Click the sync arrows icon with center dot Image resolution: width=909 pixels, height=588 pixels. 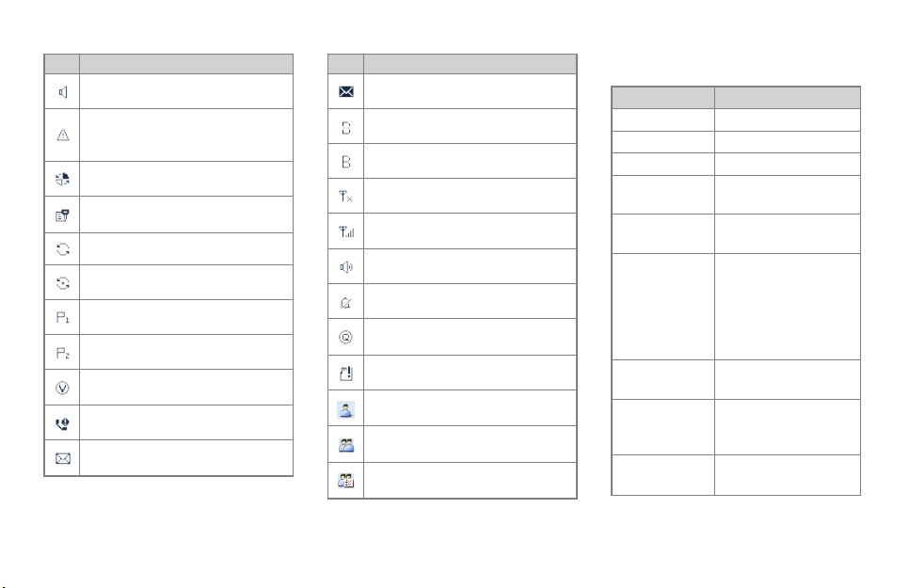tap(63, 283)
